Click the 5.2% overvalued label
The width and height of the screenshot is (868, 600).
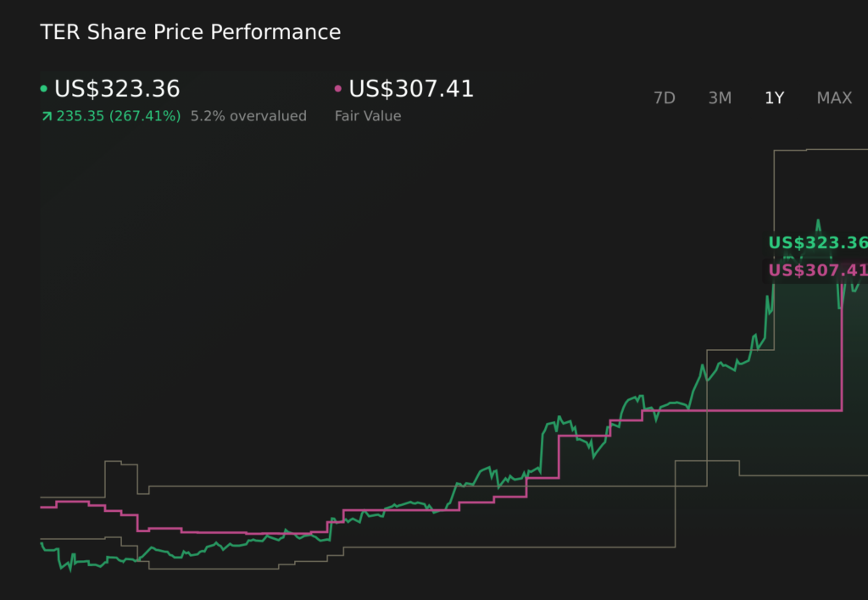tap(248, 115)
